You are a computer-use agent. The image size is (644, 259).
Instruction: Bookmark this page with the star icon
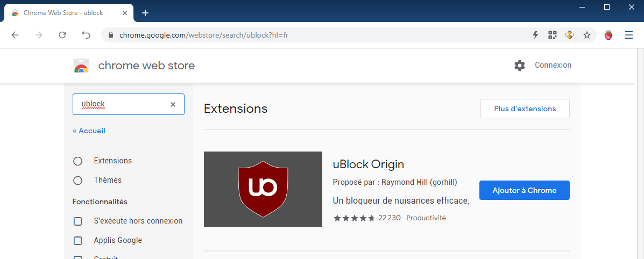point(587,35)
